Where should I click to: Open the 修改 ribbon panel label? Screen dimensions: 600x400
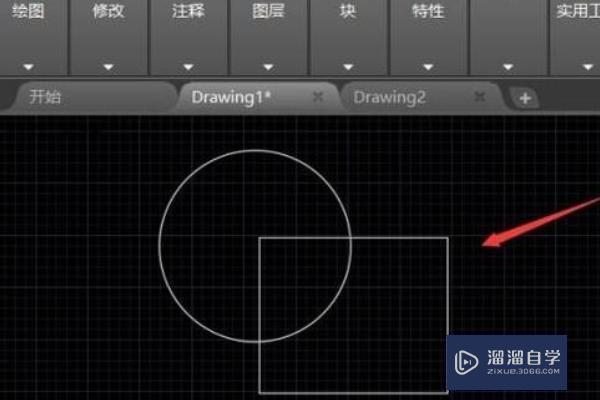108,11
